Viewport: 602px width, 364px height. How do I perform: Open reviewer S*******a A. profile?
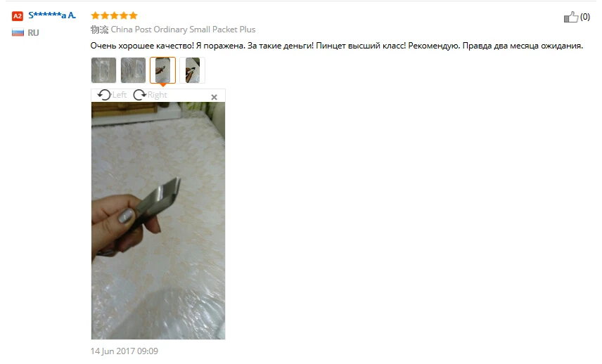click(x=52, y=15)
